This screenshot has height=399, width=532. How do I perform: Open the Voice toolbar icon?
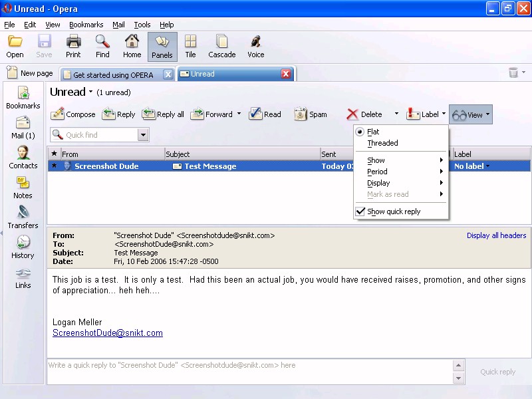(x=255, y=43)
